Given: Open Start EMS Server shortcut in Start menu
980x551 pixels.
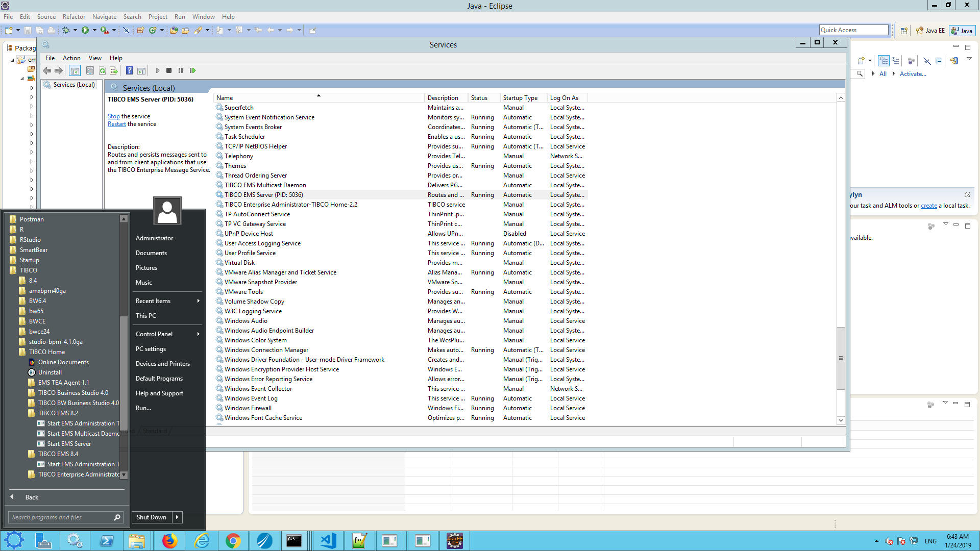Looking at the screenshot, I should click(69, 444).
